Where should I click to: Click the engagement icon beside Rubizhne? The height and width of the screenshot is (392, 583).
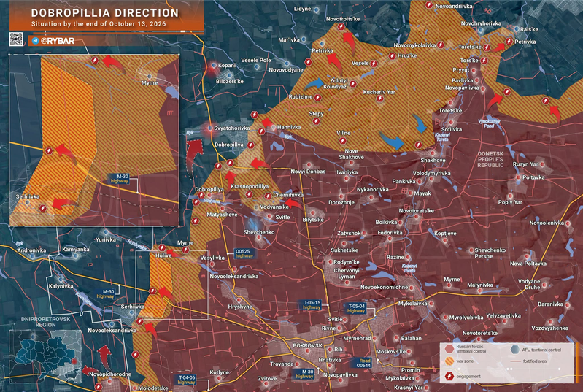[317, 98]
